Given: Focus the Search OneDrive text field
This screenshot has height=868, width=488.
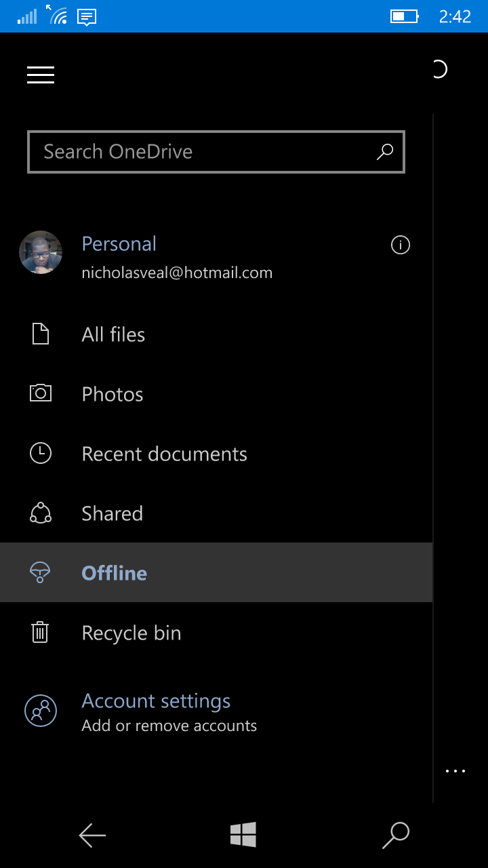Looking at the screenshot, I should click(x=216, y=152).
